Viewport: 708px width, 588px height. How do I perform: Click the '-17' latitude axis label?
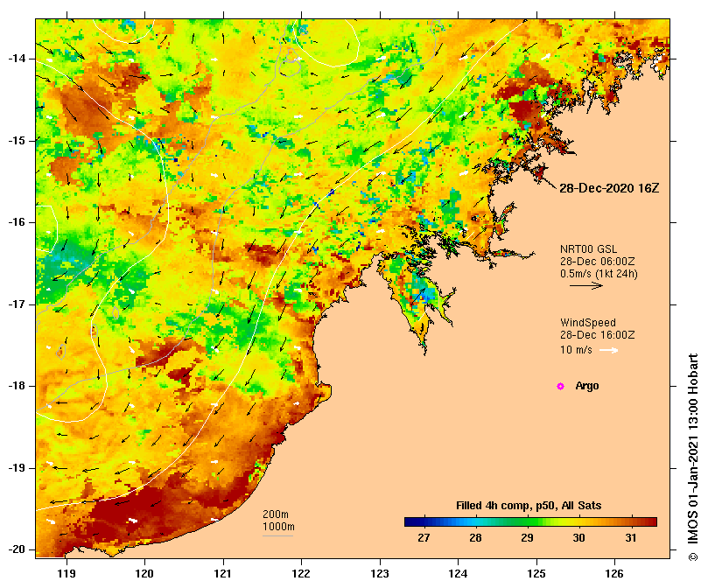tap(17, 304)
